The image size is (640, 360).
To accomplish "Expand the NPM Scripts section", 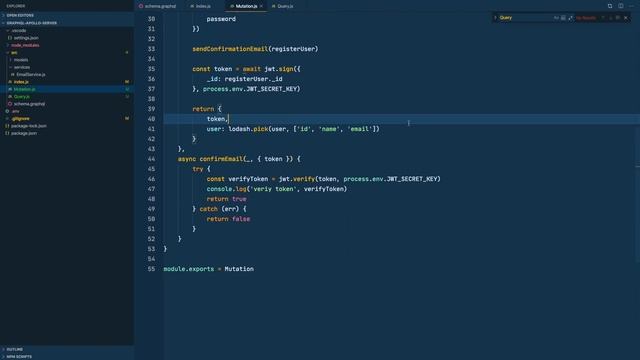I will [x=67, y=357].
